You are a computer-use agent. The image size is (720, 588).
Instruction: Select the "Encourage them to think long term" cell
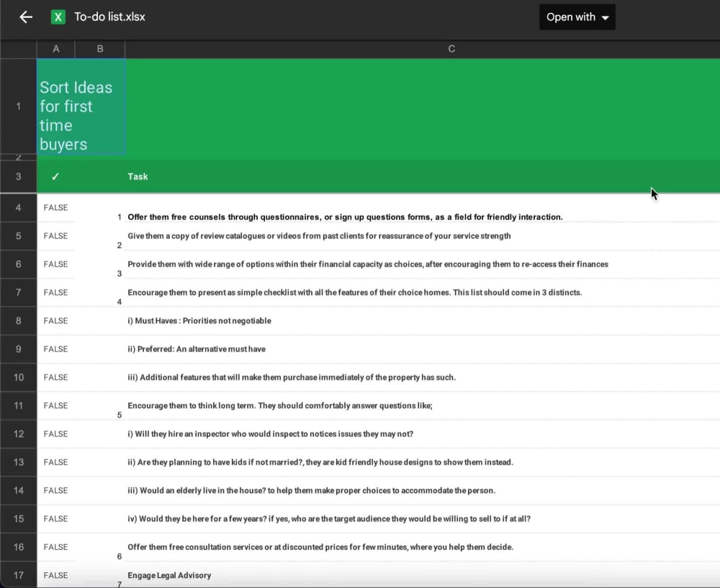(281, 406)
